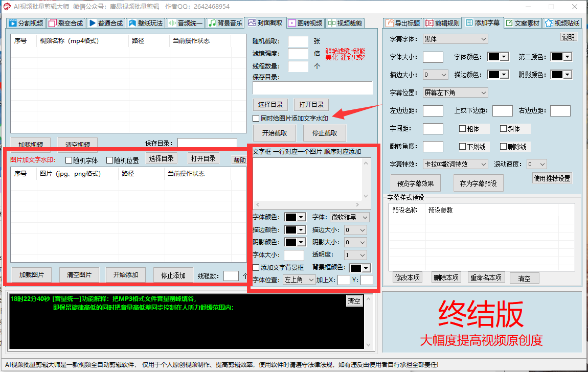588x372 pixels.
Task: Click the 普通合成 play icon
Action: click(92, 23)
